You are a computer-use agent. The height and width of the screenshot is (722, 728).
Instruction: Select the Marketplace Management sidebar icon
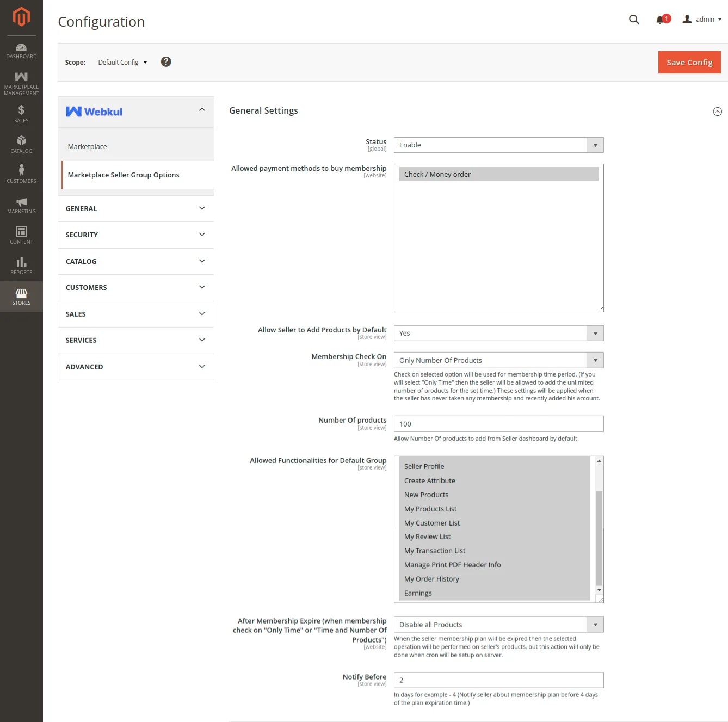coord(21,83)
